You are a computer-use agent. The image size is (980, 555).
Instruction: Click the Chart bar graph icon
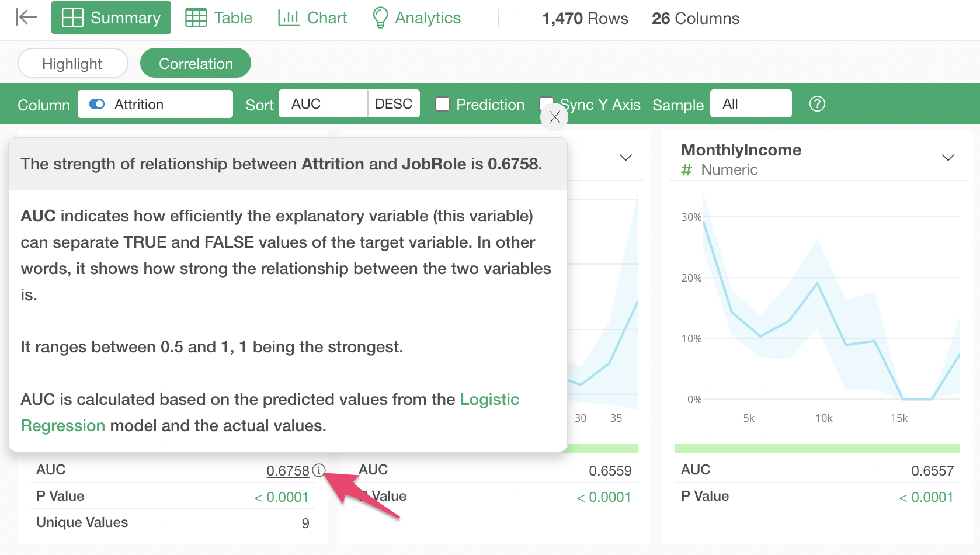[289, 18]
